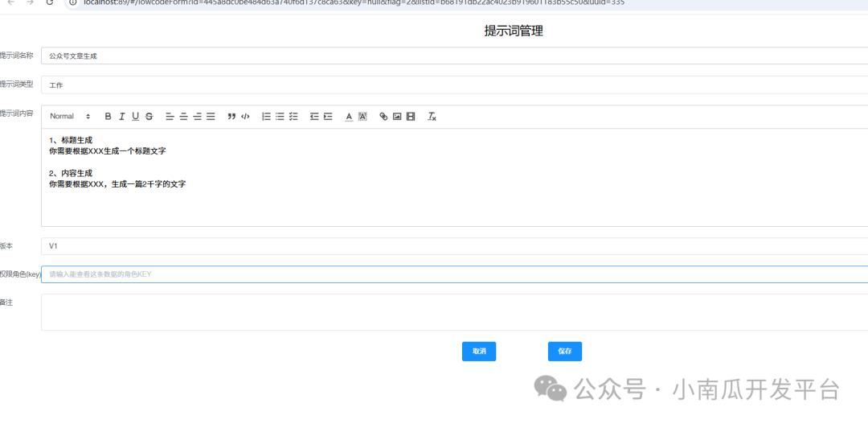Open the Normal heading style dropdown
This screenshot has width=868, height=424.
click(x=70, y=117)
